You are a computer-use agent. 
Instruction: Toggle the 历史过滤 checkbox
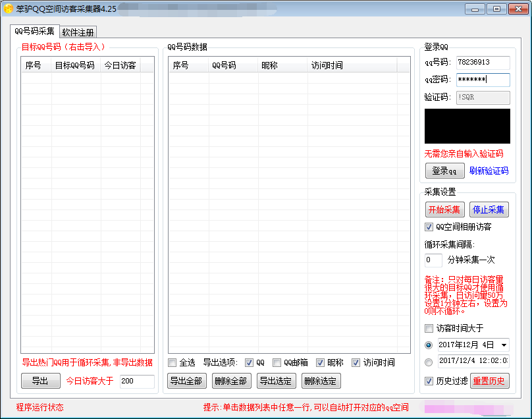pos(429,381)
